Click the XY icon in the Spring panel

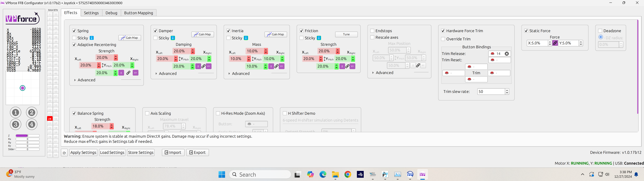pyautogui.click(x=135, y=73)
